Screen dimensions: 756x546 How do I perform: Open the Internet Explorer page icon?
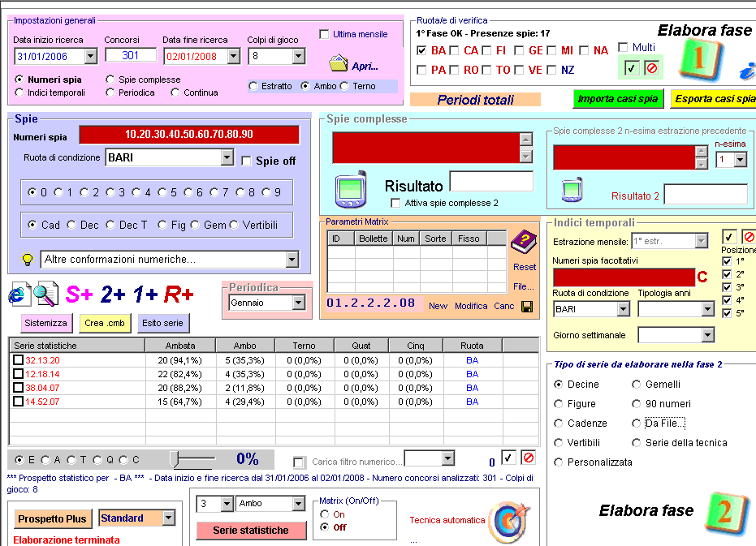[x=19, y=294]
